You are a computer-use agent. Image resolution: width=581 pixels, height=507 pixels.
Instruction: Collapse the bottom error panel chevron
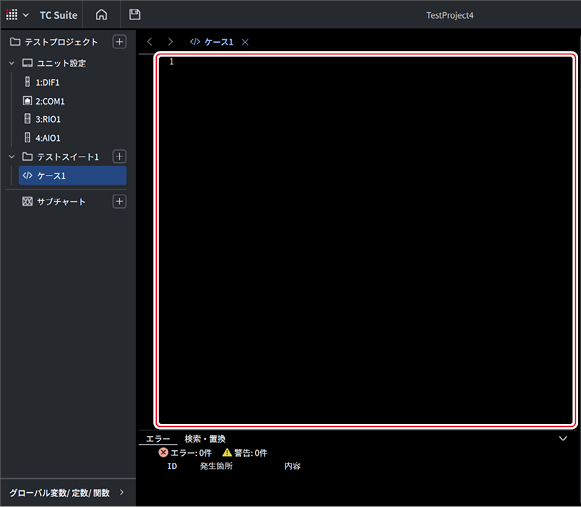pyautogui.click(x=563, y=438)
